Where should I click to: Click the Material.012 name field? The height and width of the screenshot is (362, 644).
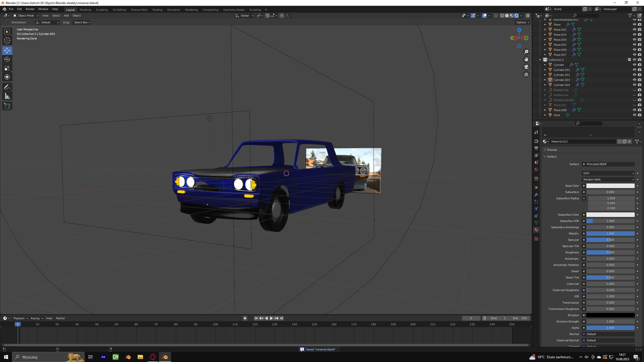click(x=583, y=142)
